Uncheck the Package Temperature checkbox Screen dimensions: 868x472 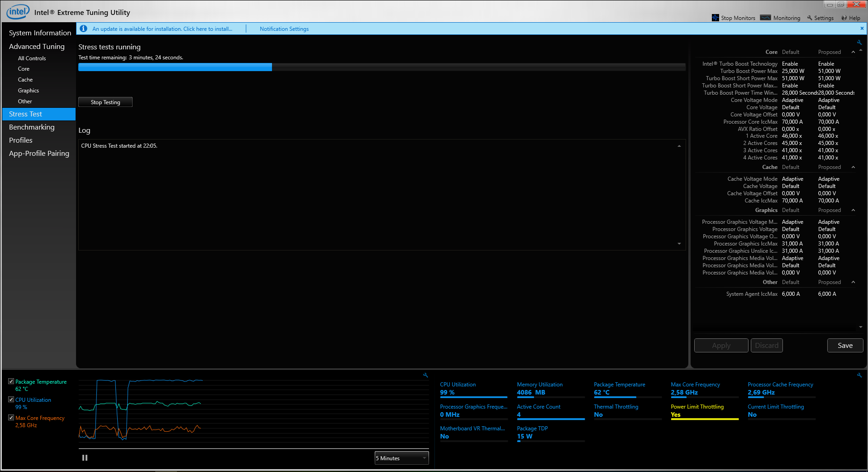pyautogui.click(x=11, y=381)
